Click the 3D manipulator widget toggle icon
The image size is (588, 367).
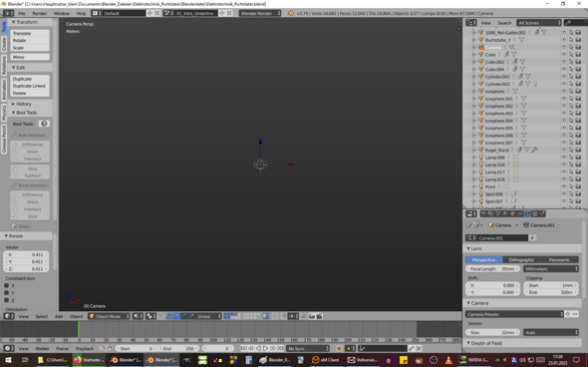point(169,316)
